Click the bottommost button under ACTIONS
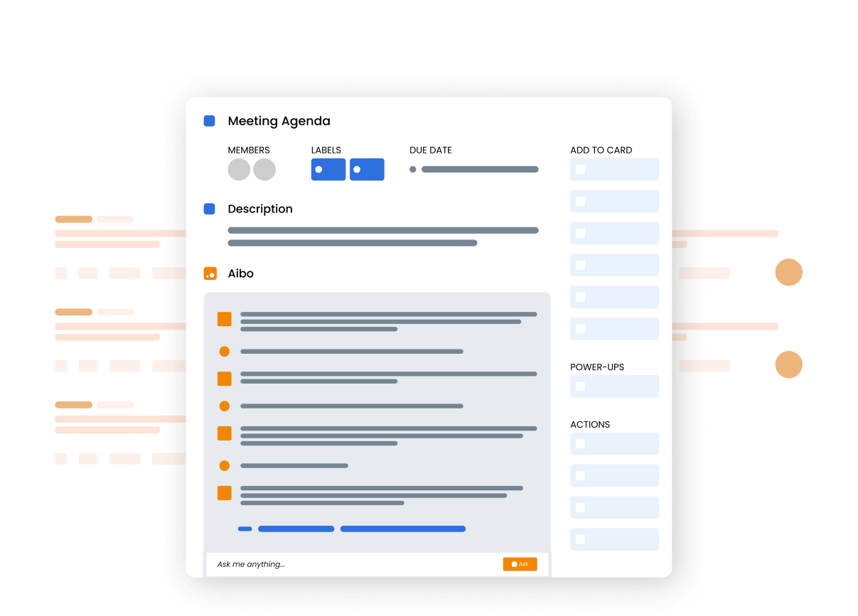The width and height of the screenshot is (858, 616). 614,539
